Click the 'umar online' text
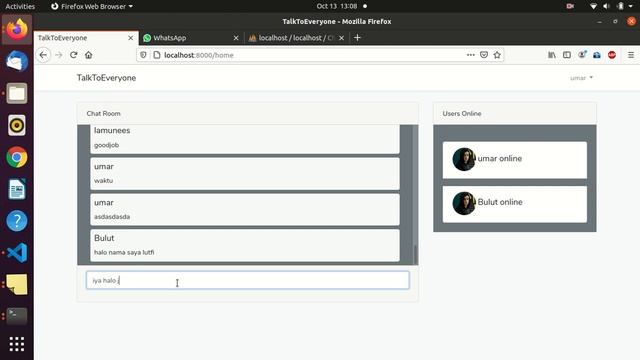 (500, 158)
